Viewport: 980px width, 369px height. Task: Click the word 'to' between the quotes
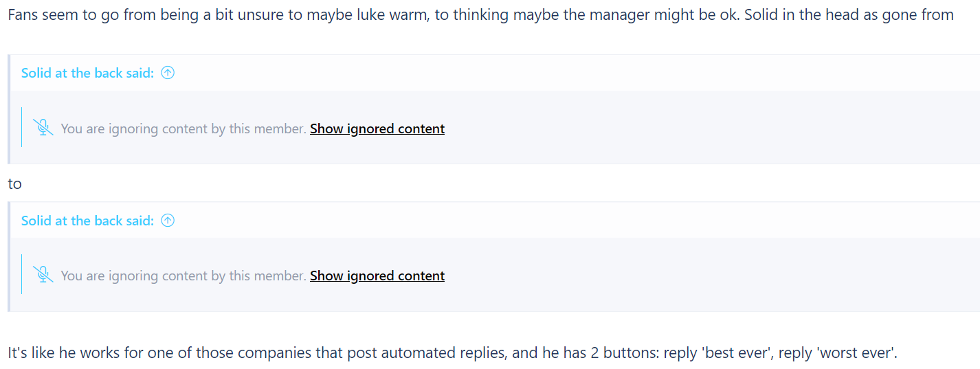(x=14, y=183)
